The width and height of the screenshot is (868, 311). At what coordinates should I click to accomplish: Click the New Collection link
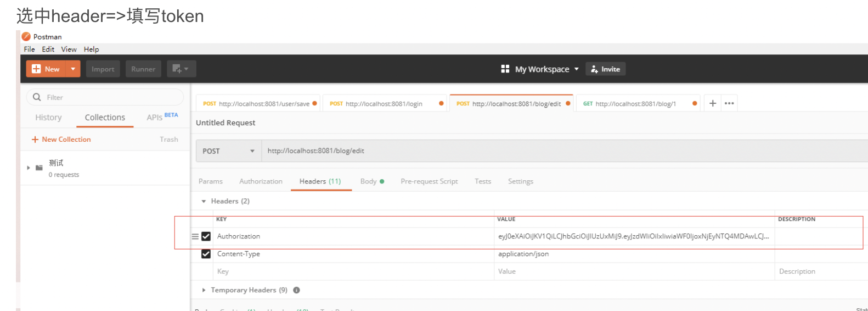tap(61, 140)
